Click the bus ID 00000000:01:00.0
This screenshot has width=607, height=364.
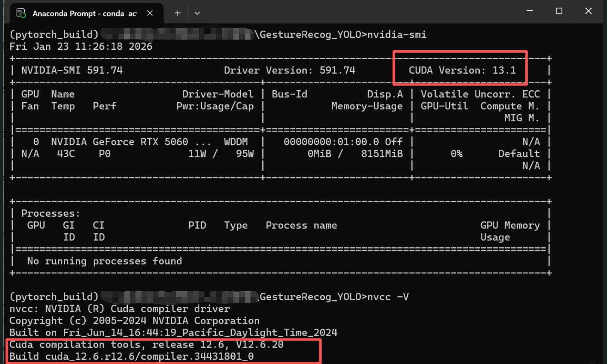point(331,142)
